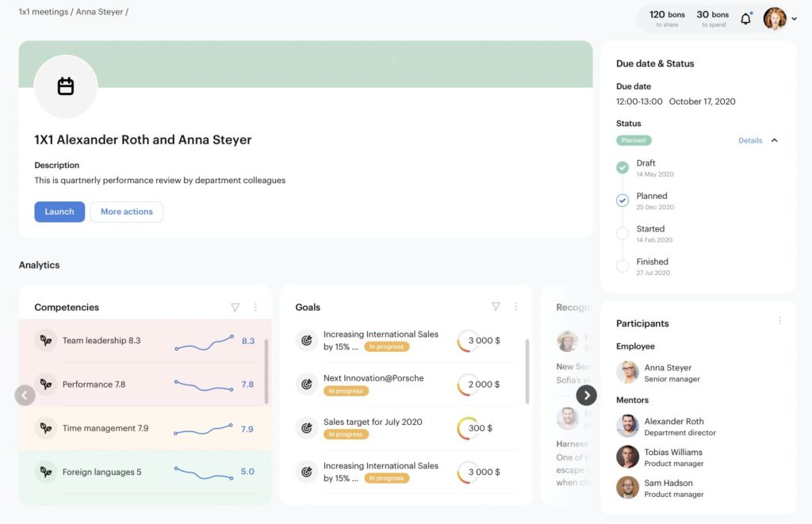The height and width of the screenshot is (524, 812).
Task: Click the calendar icon in the header circle
Action: [65, 86]
